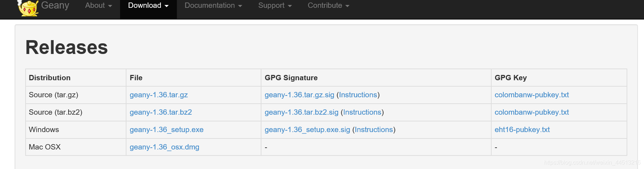Viewport: 644px width, 169px height.
Task: Open the Contribute menu
Action: click(x=328, y=6)
